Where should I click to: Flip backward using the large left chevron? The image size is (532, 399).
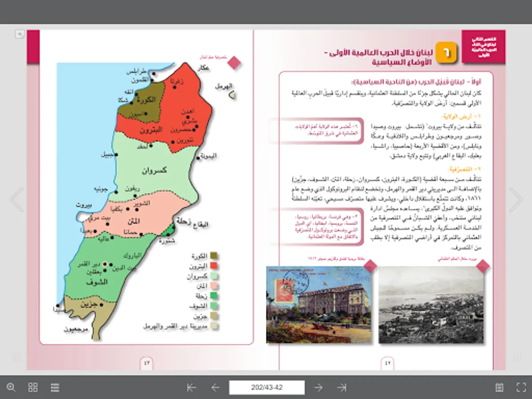point(16,199)
